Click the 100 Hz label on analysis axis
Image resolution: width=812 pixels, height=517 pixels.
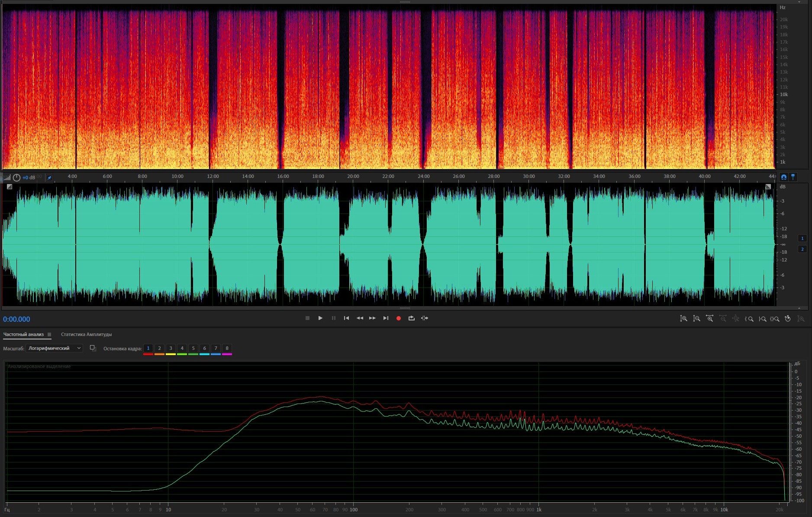tap(354, 510)
